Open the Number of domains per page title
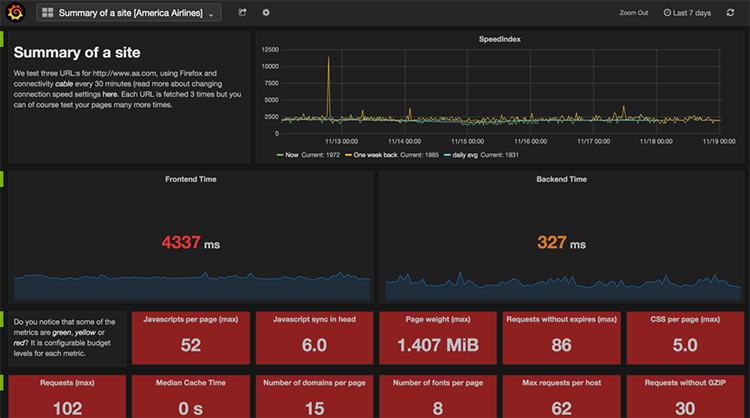Viewport: 750px width, 418px height. click(314, 383)
